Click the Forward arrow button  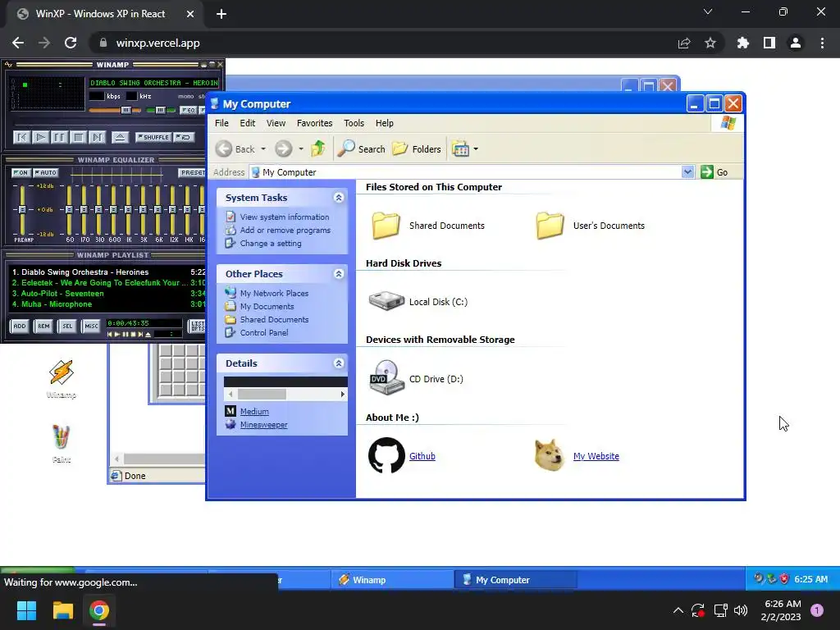[x=283, y=149]
